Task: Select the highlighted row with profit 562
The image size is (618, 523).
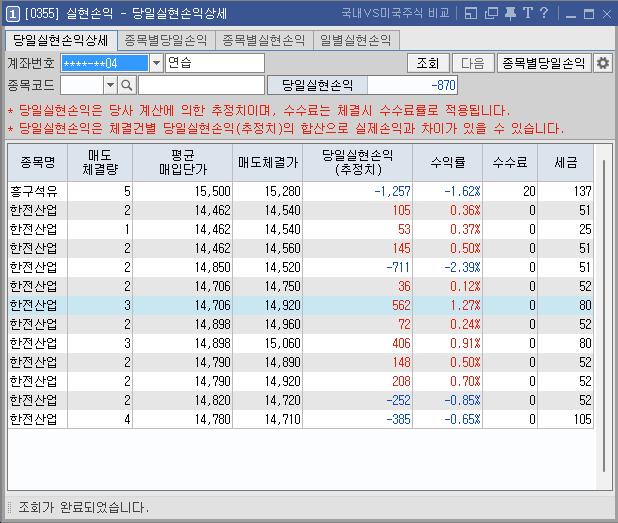Action: [x=300, y=305]
